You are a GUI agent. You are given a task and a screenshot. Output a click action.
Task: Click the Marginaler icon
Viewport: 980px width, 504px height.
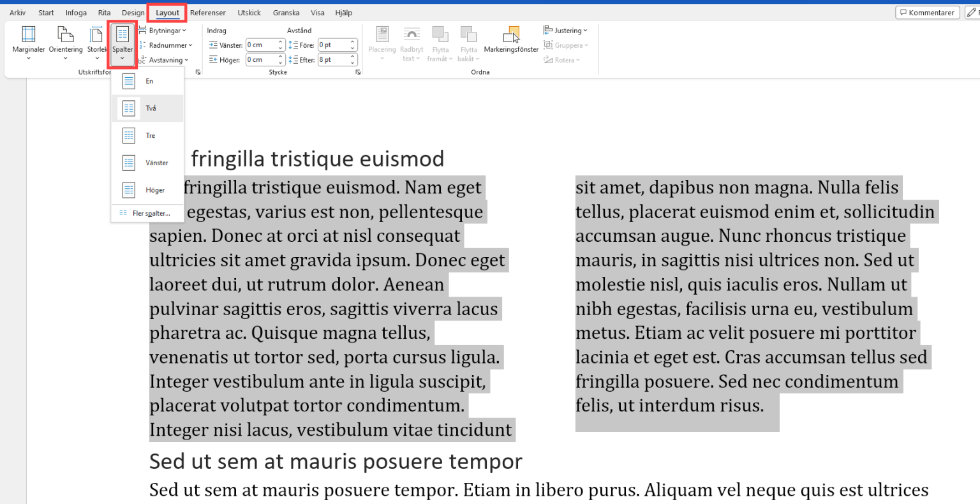[28, 43]
